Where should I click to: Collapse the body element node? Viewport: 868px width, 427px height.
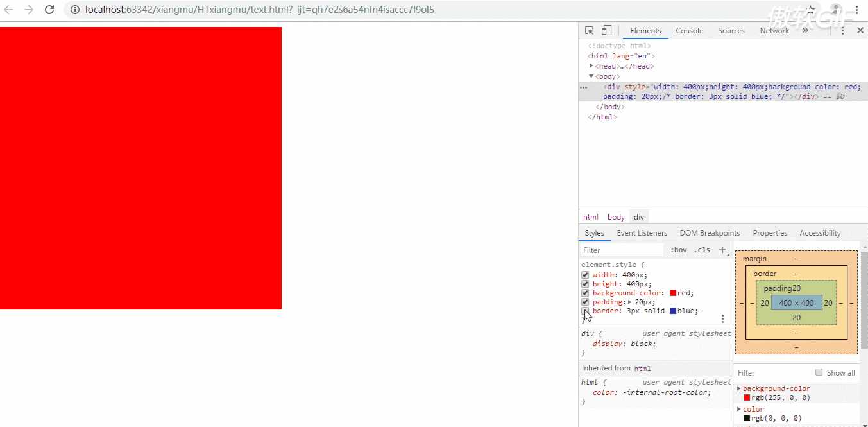[x=591, y=76]
